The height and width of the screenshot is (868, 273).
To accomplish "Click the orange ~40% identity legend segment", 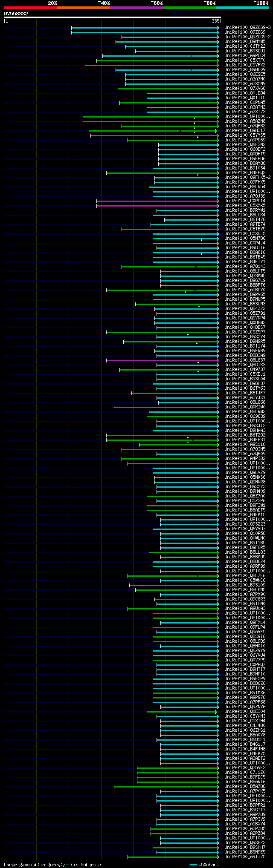I will (84, 8).
